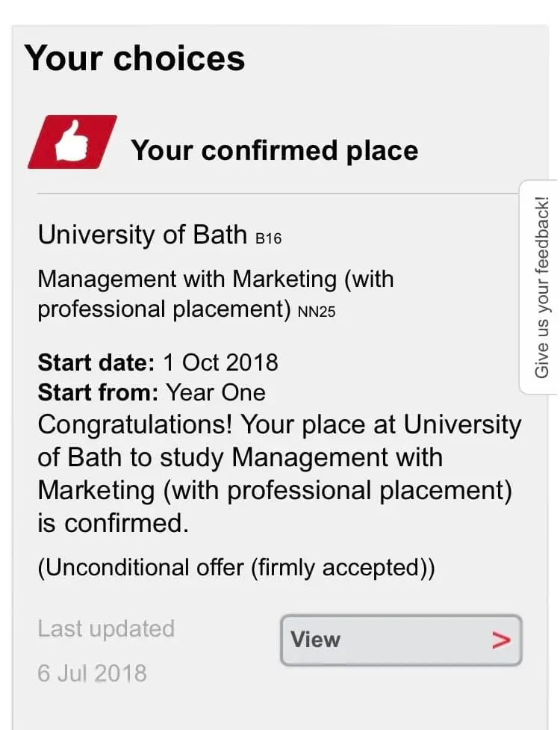
Task: Click the red thumbs-up confirmed place icon
Action: click(72, 142)
